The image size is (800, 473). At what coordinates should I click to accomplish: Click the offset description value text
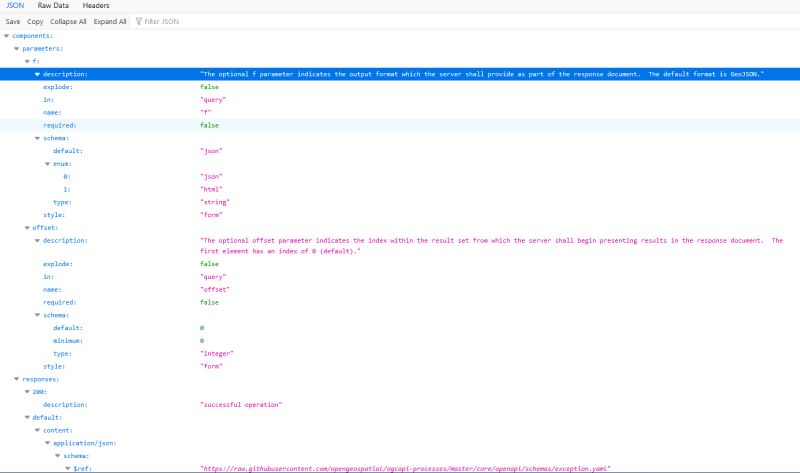pos(491,245)
